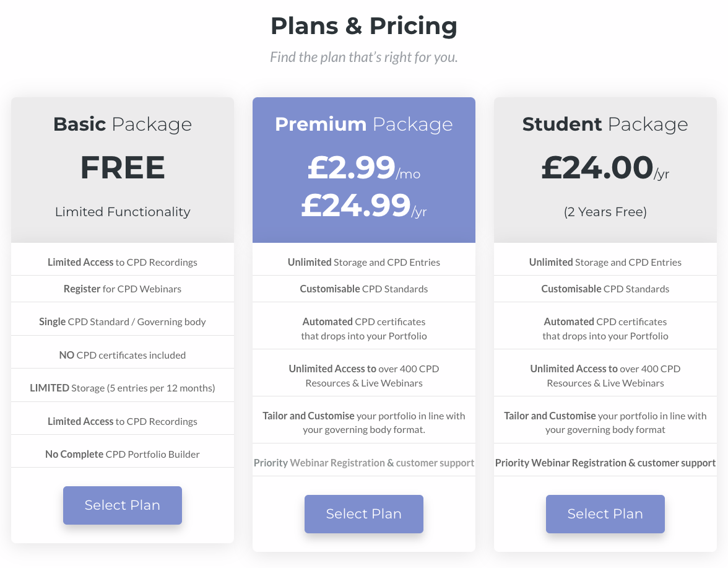Viewport: 728px width, 568px height.
Task: Click Premium's Priority Webinar Registration row
Action: pyautogui.click(x=364, y=463)
